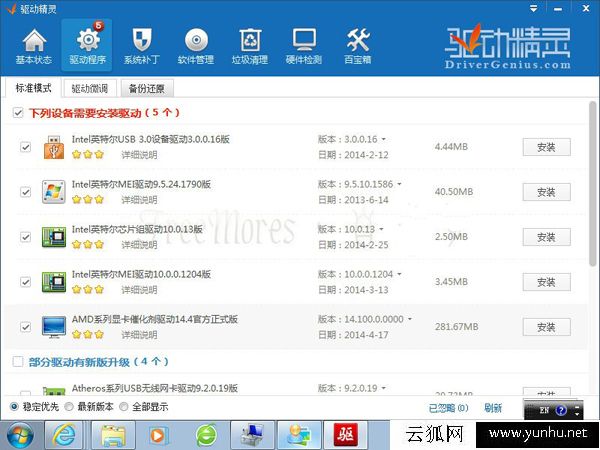Open 详细说明 for AMD 显卡催化剂 driver
600x450 pixels.
tap(139, 335)
